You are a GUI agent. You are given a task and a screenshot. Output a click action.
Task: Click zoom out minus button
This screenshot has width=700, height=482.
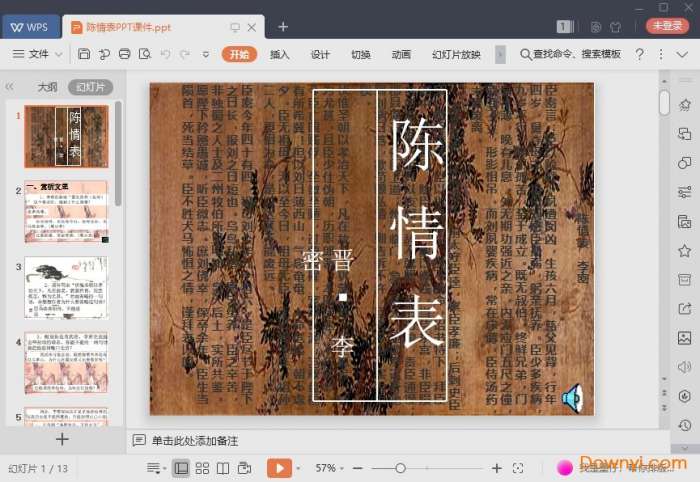pyautogui.click(x=357, y=468)
